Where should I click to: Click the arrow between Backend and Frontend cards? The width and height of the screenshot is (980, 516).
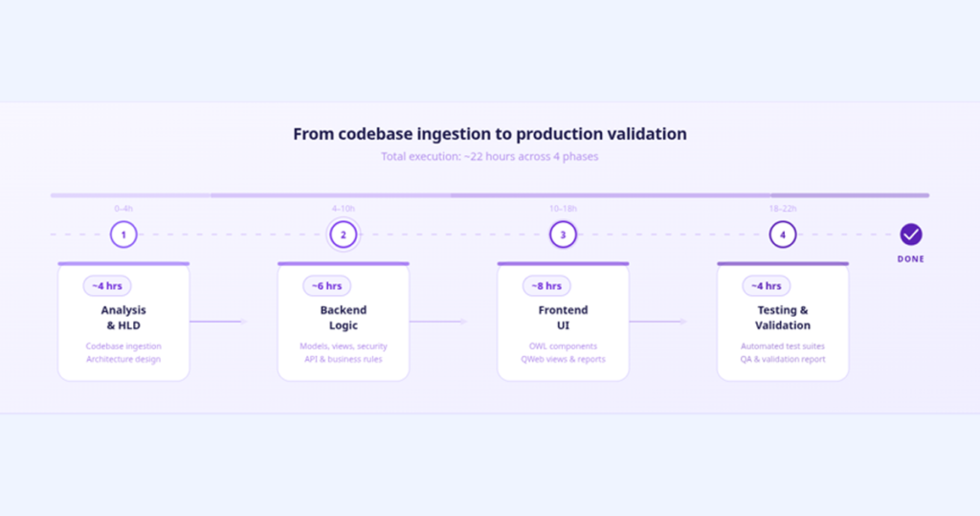[x=438, y=322]
